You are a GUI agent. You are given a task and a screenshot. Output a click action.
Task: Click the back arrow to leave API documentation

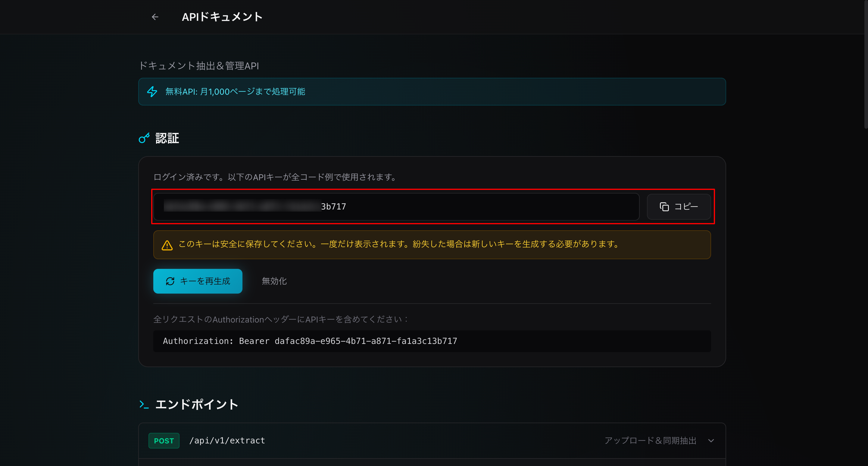point(155,17)
